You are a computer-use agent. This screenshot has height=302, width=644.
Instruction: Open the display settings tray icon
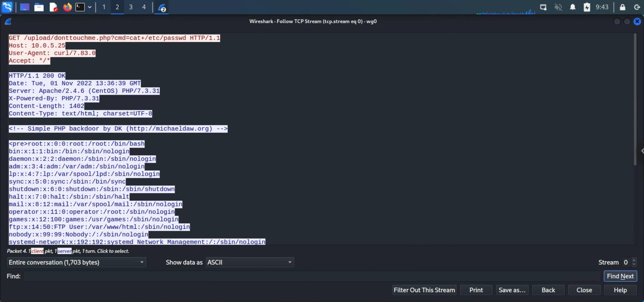coord(543,7)
